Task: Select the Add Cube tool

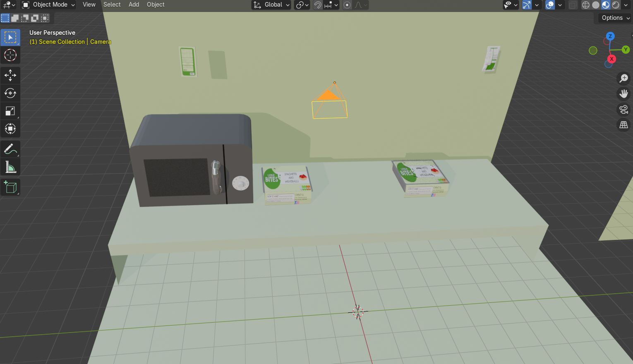Action: point(10,187)
